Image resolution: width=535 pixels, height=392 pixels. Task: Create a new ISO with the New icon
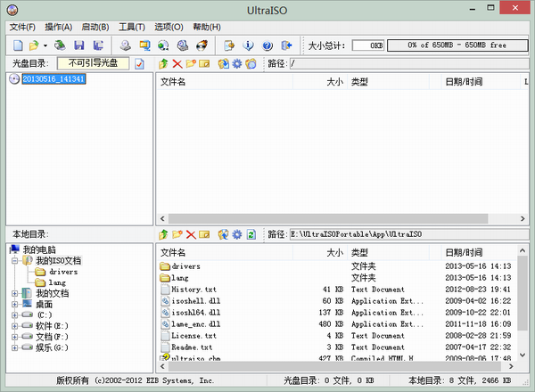click(x=18, y=45)
